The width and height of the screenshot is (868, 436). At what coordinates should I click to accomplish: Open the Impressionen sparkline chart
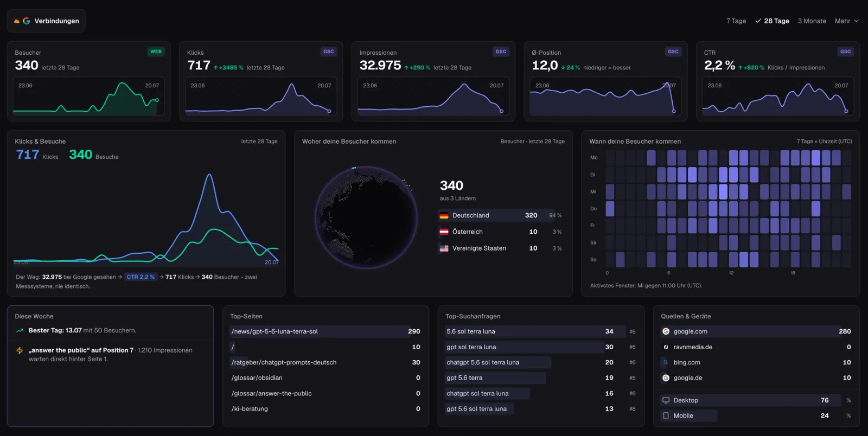[x=433, y=97]
